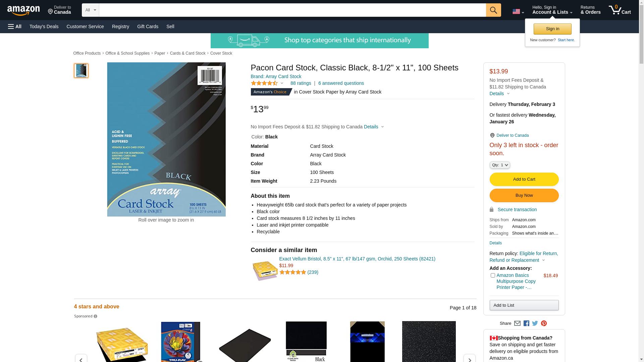
Task: Open the All hamburger menu
Action: click(15, 26)
